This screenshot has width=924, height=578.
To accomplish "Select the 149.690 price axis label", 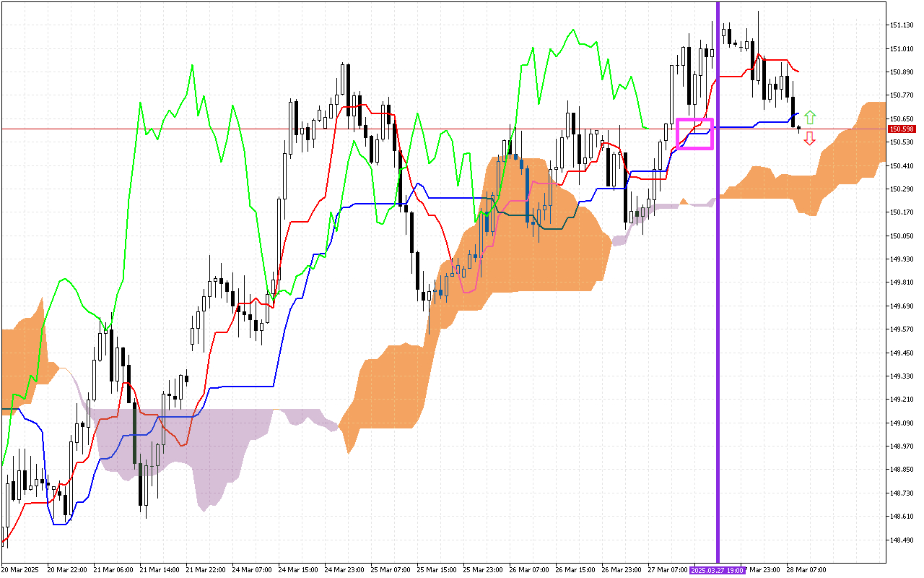I will (902, 306).
